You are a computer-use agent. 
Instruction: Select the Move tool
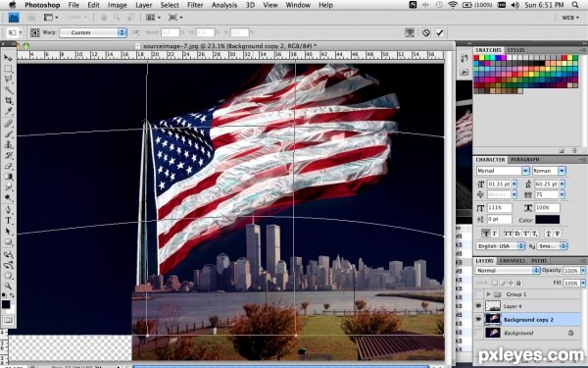pyautogui.click(x=8, y=58)
